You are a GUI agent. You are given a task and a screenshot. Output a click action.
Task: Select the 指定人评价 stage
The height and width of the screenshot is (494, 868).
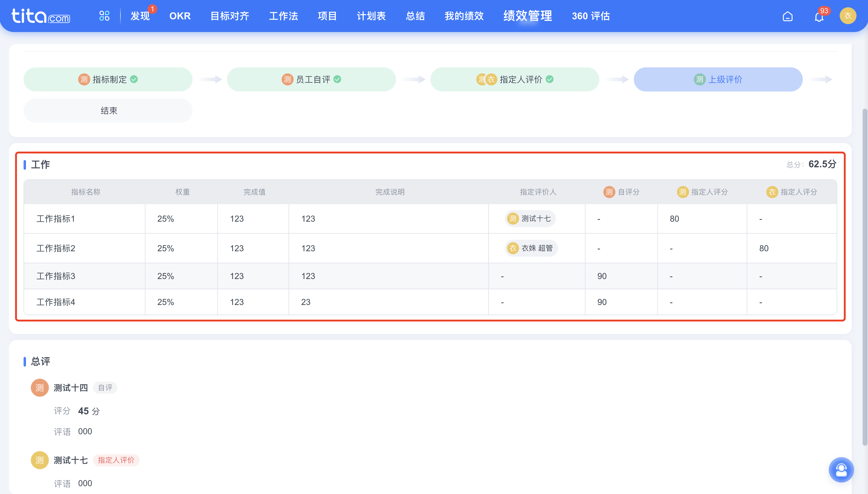pyautogui.click(x=515, y=79)
